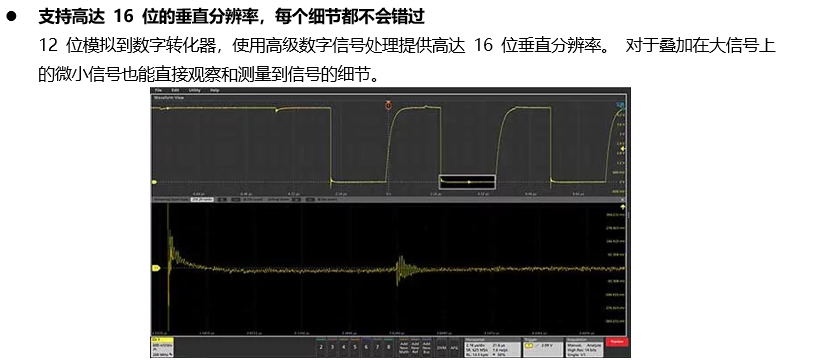Open the Utility menu
826x361 pixels.
[195, 90]
